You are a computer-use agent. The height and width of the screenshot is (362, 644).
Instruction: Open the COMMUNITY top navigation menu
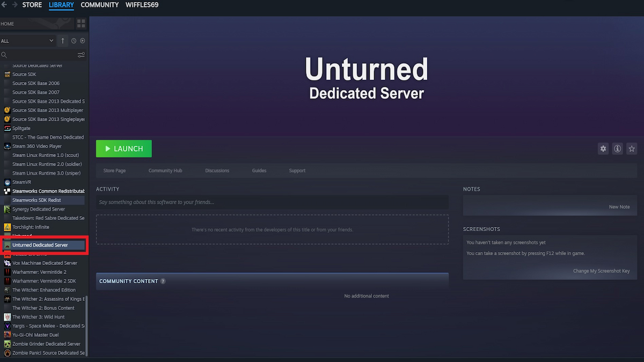pos(99,5)
